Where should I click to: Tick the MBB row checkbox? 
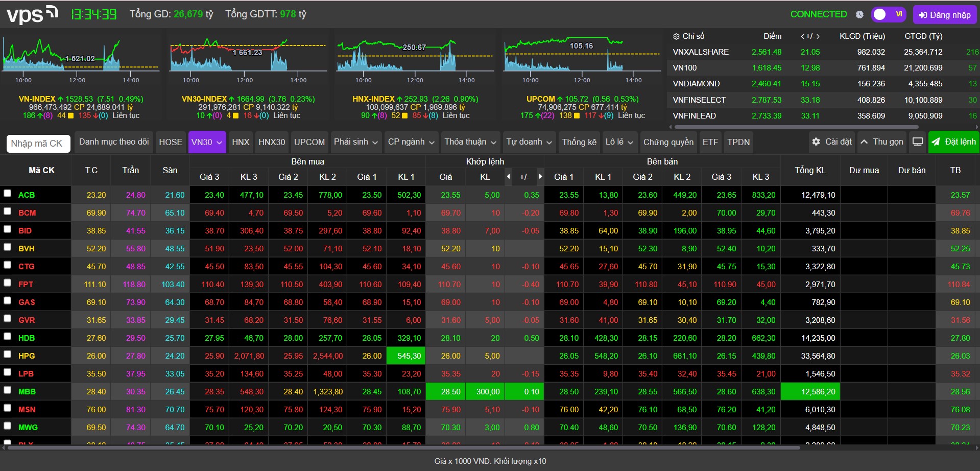click(7, 390)
